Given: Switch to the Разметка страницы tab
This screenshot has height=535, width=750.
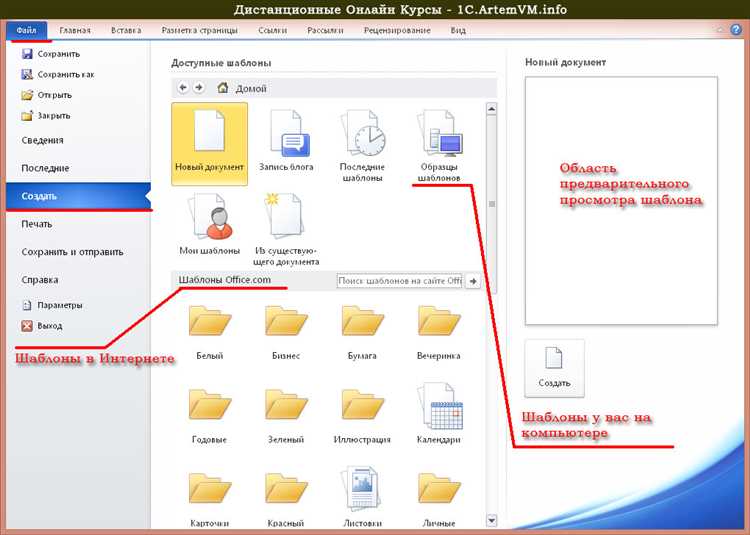Looking at the screenshot, I should [199, 30].
